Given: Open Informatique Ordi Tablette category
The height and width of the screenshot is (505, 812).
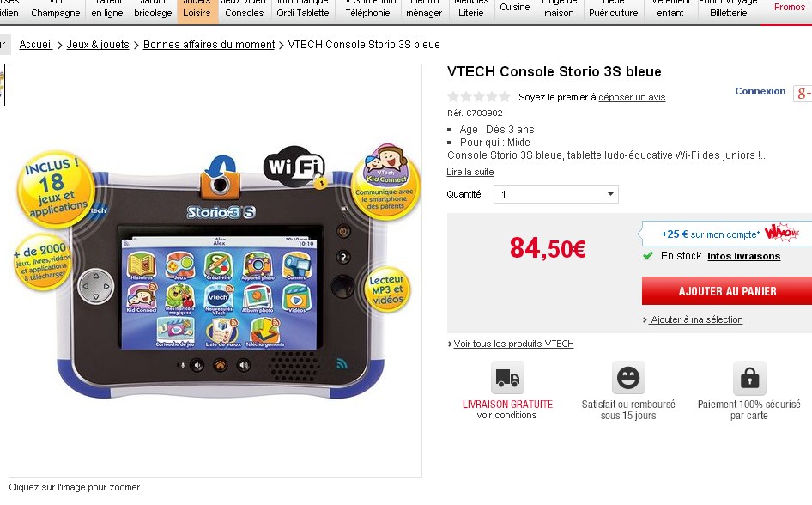Looking at the screenshot, I should point(302,9).
